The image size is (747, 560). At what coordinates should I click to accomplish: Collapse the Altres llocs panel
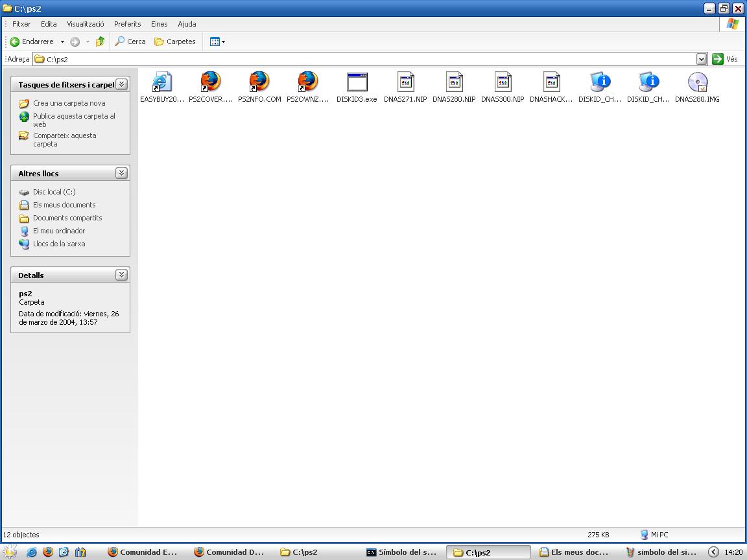[x=121, y=173]
